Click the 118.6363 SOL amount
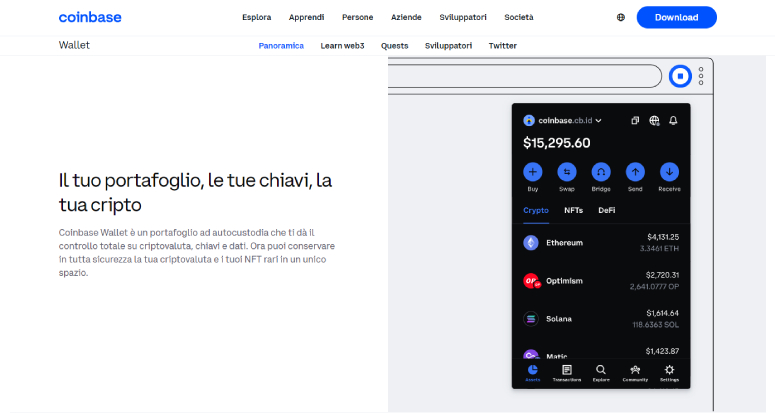This screenshot has height=413, width=775. pyautogui.click(x=655, y=325)
